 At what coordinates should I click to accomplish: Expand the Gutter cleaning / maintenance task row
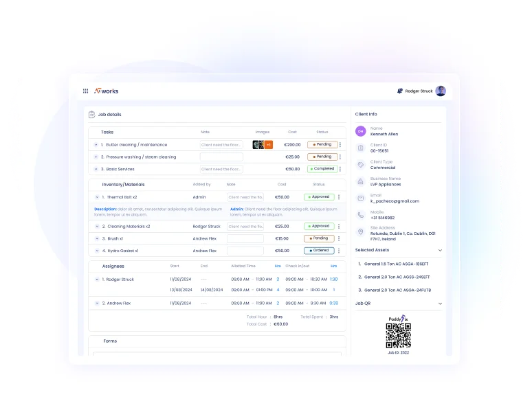[96, 145]
